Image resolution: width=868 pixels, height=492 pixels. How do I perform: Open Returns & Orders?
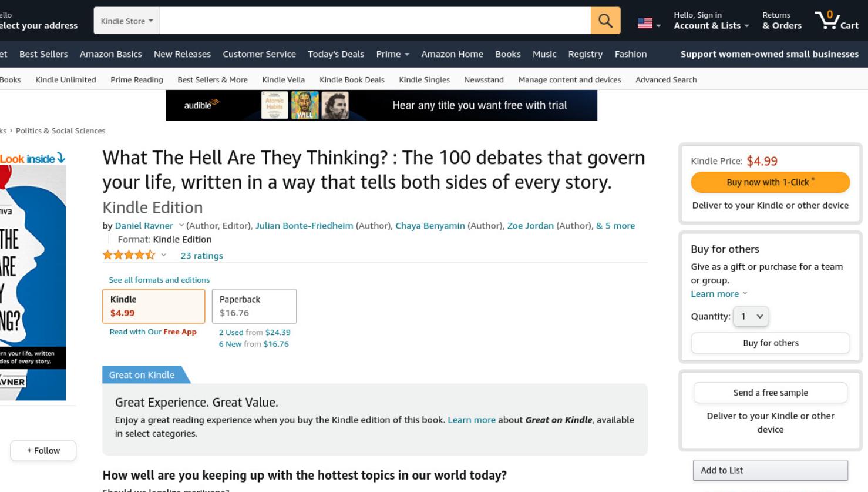[782, 21]
